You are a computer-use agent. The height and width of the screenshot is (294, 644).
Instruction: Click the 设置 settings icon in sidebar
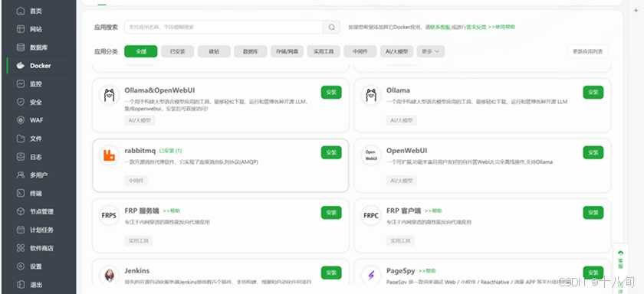point(21,266)
